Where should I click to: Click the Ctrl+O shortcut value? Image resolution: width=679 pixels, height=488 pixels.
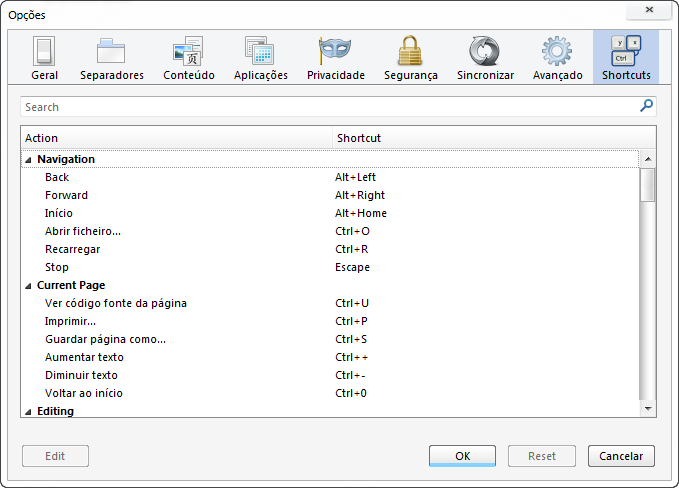pos(352,231)
